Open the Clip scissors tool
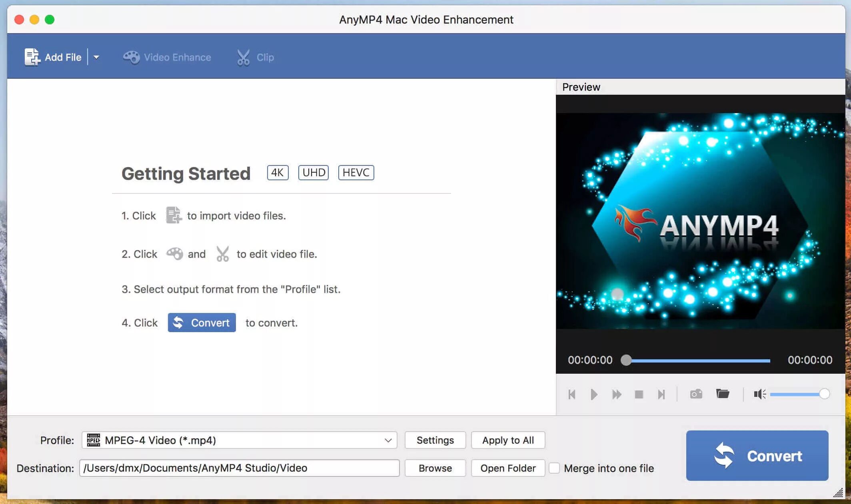This screenshot has height=504, width=851. pyautogui.click(x=255, y=57)
